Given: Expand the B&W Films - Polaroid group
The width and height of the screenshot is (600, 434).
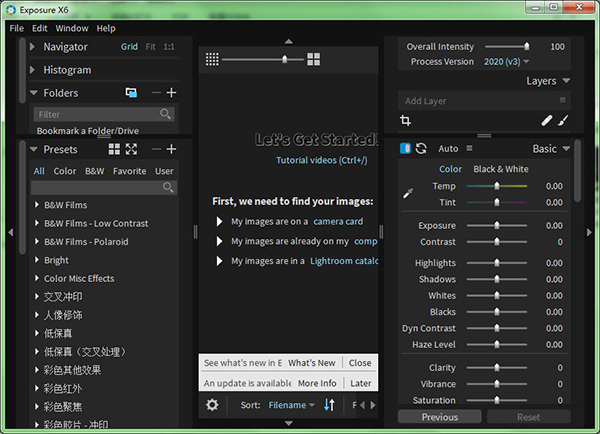Looking at the screenshot, I should 37,241.
